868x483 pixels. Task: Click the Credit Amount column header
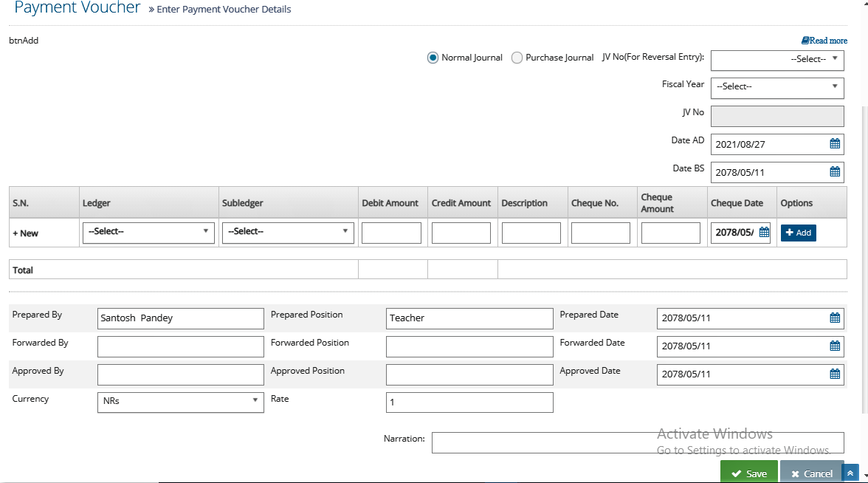[461, 202]
